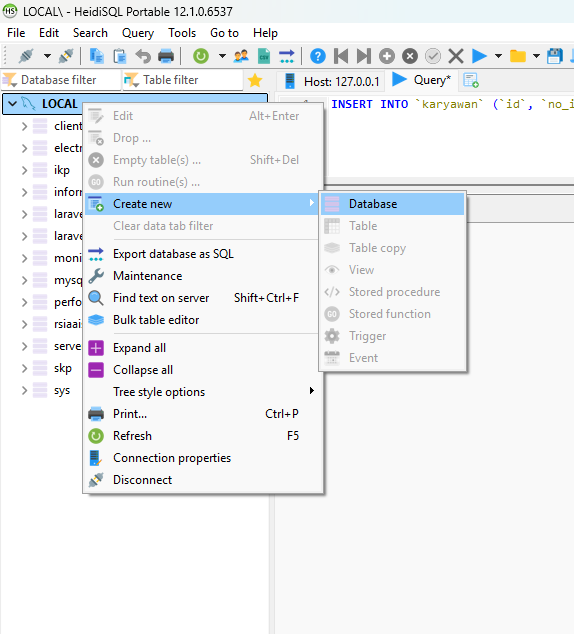
Task: Click the Insert row plus icon
Action: point(387,56)
